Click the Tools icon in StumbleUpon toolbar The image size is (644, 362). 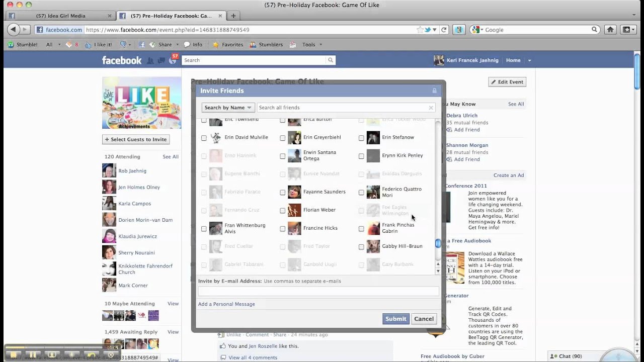pyautogui.click(x=293, y=44)
